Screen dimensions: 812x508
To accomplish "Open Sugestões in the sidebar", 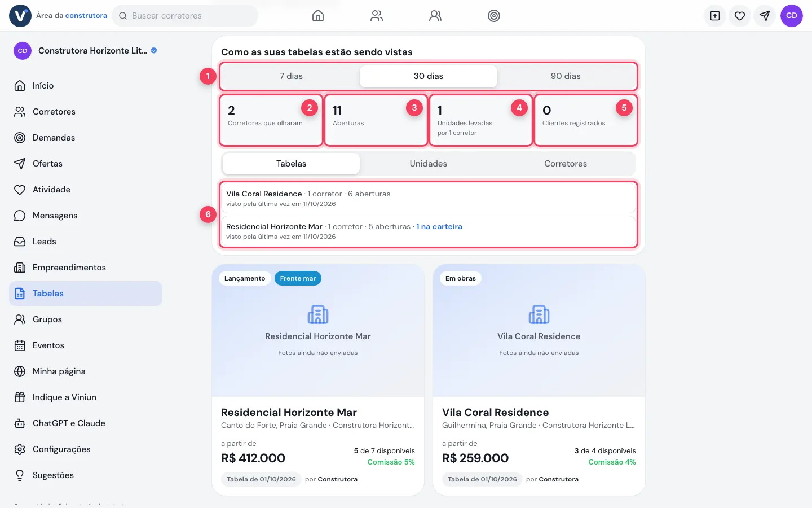I will pos(86,475).
